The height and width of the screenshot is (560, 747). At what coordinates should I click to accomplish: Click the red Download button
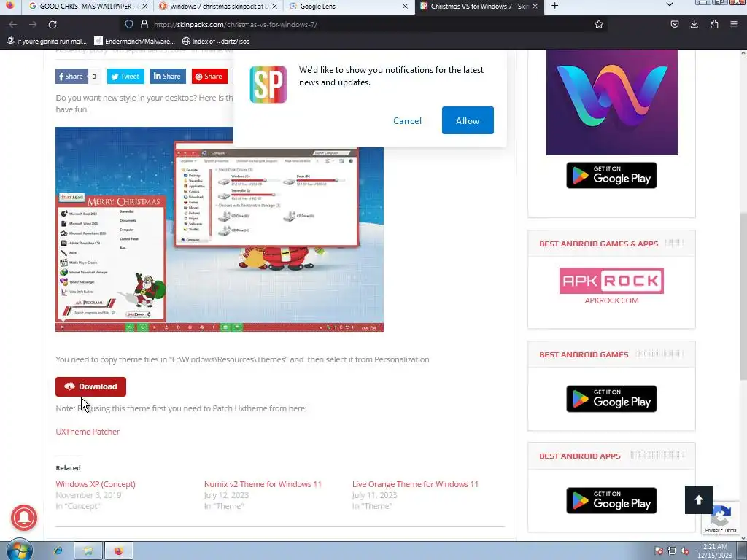(90, 386)
